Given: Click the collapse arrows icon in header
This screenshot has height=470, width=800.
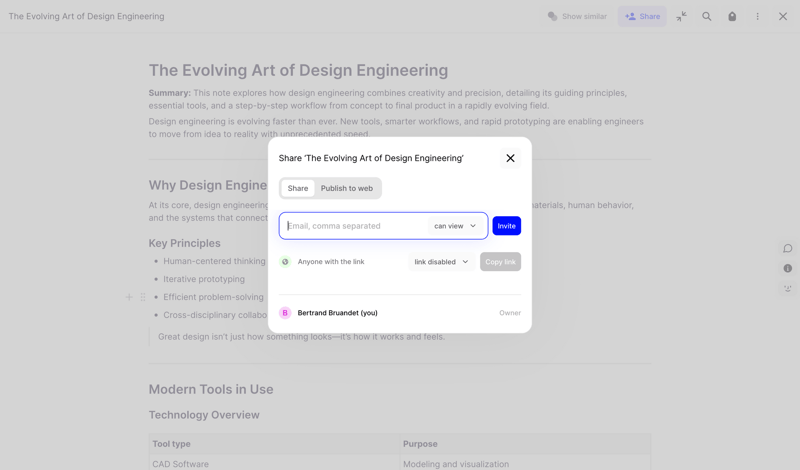Looking at the screenshot, I should click(681, 16).
